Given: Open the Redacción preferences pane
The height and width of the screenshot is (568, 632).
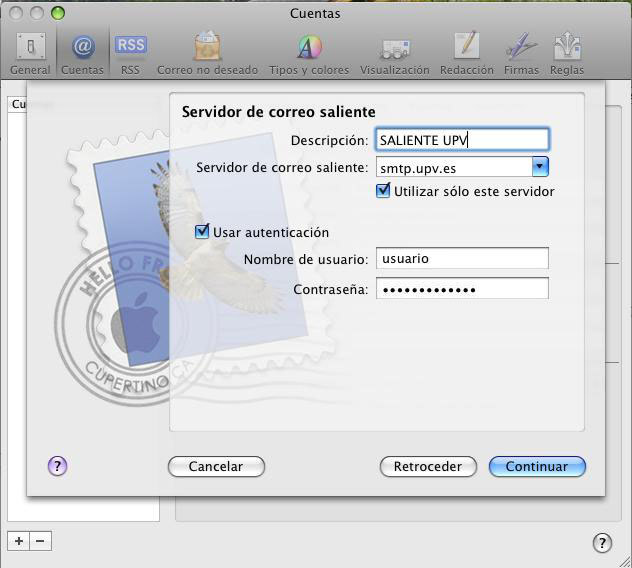Looking at the screenshot, I should point(466,52).
